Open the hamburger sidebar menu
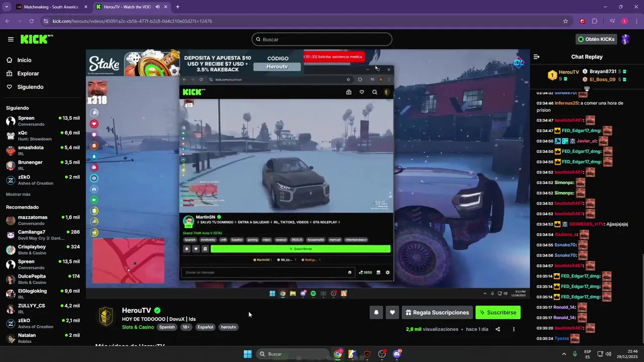This screenshot has width=644, height=362. (11, 39)
